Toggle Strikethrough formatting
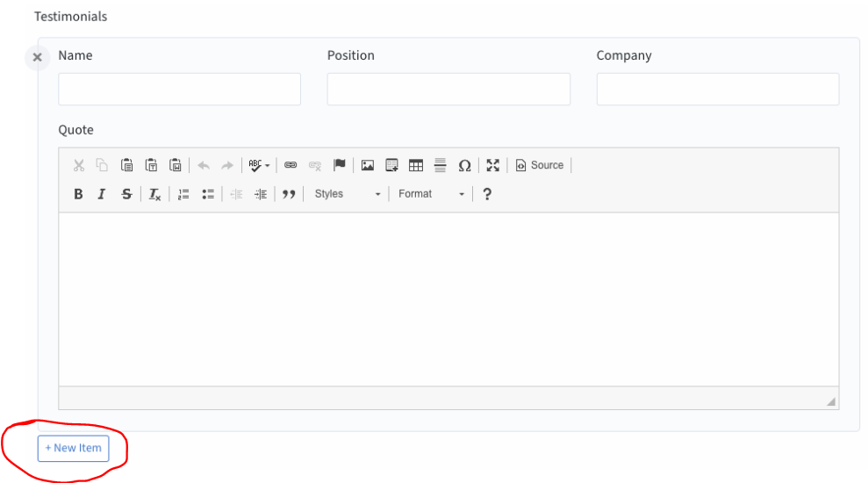The height and width of the screenshot is (483, 868). click(126, 194)
